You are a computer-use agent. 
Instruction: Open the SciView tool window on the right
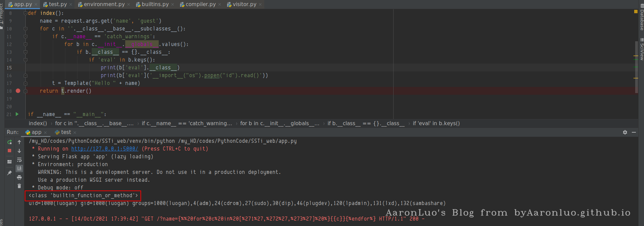tap(641, 49)
